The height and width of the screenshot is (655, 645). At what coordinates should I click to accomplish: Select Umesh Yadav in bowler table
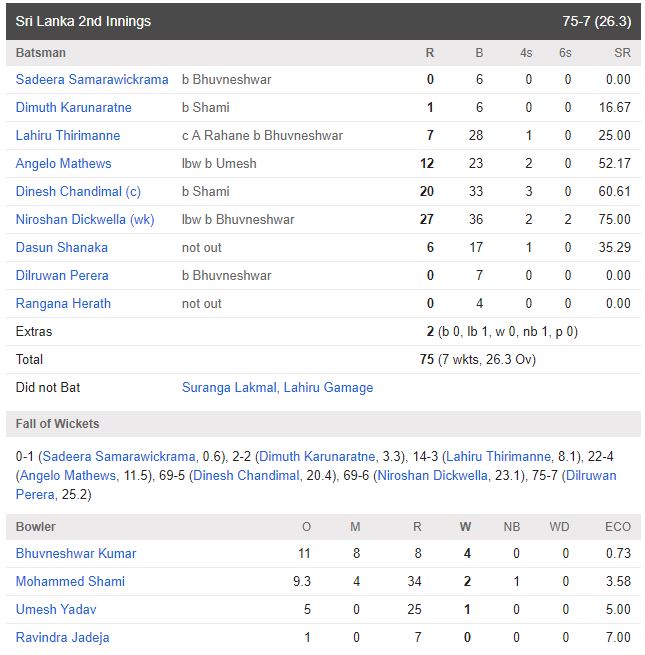56,609
